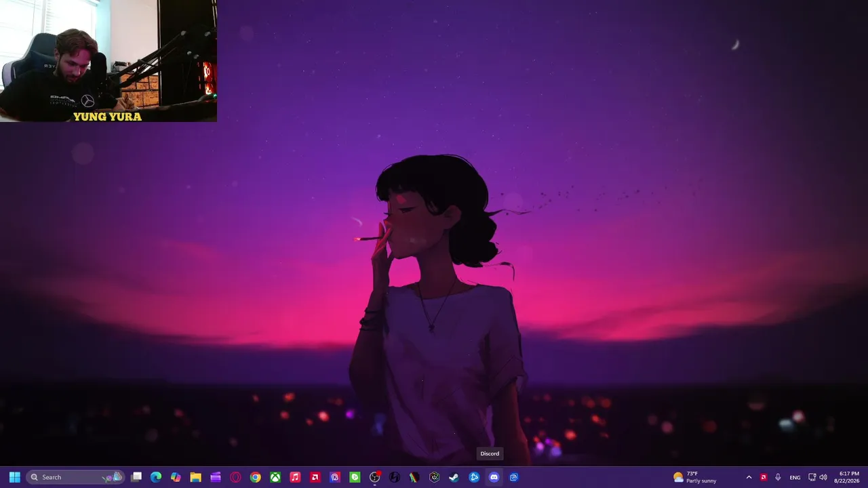Launch Microsoft Edge from the taskbar
Viewport: 868px width, 488px height.
[156, 477]
